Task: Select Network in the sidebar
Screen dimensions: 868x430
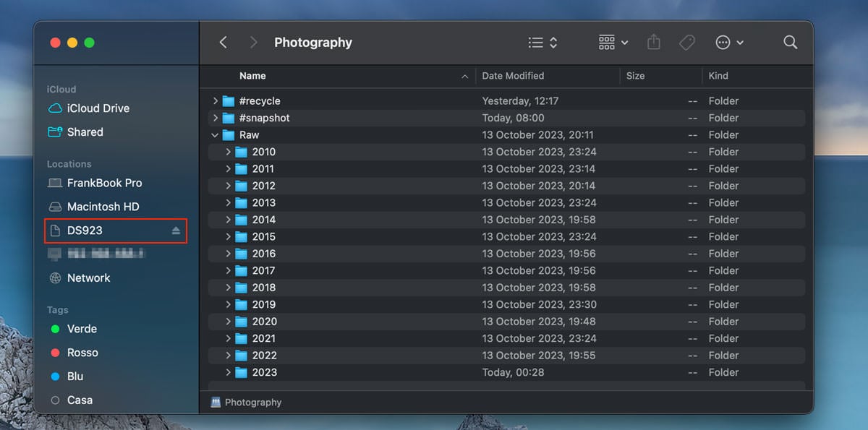Action: 88,278
